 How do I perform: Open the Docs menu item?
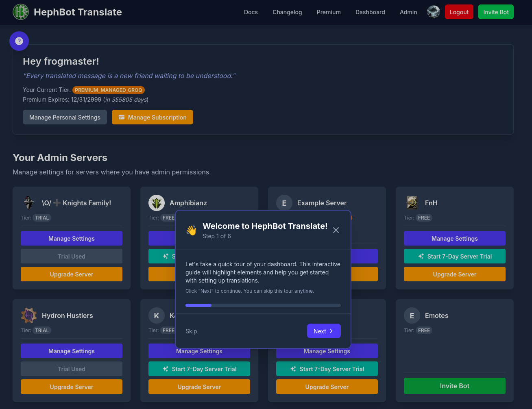[251, 12]
